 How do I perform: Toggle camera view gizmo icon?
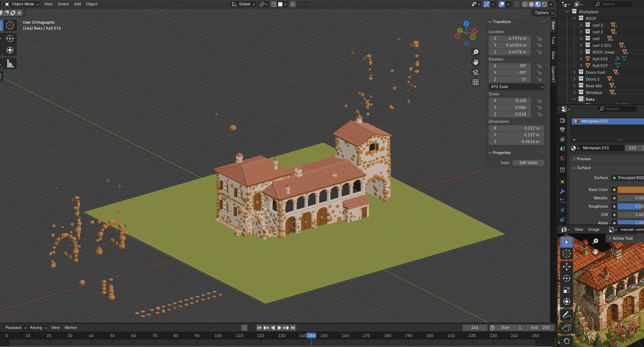click(475, 72)
